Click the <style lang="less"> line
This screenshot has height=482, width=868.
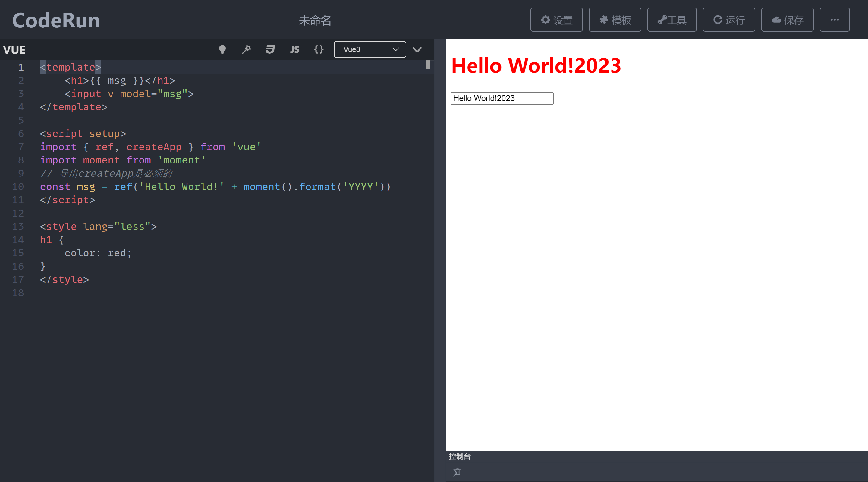[x=98, y=226]
